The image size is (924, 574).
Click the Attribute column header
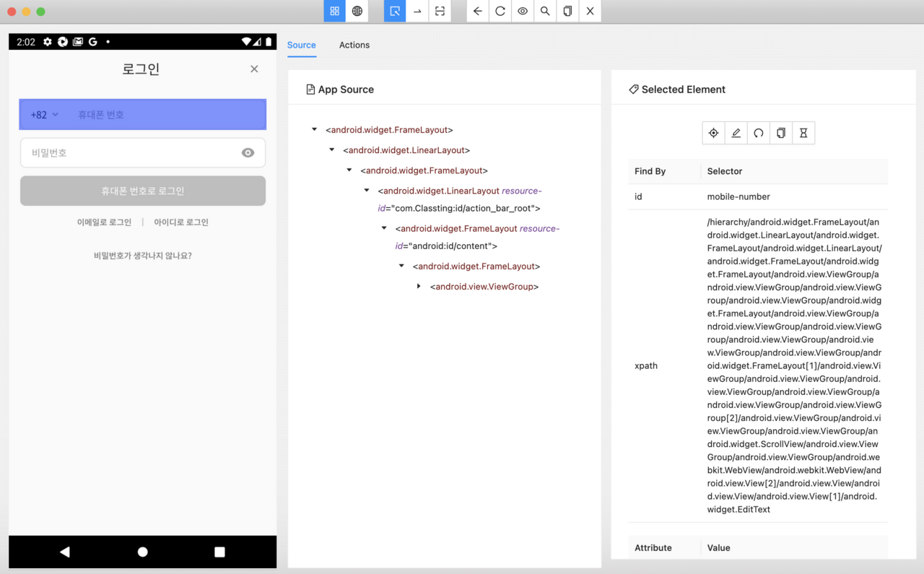pos(653,548)
